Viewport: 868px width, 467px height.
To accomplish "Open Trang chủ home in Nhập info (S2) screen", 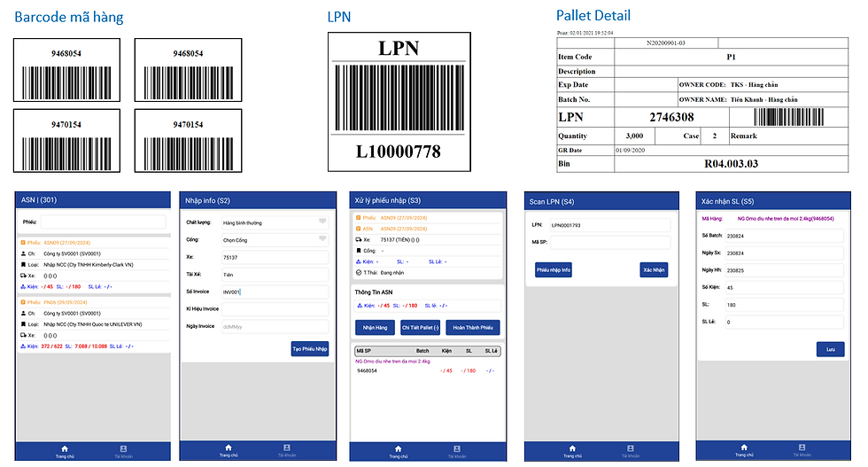I will click(x=229, y=450).
